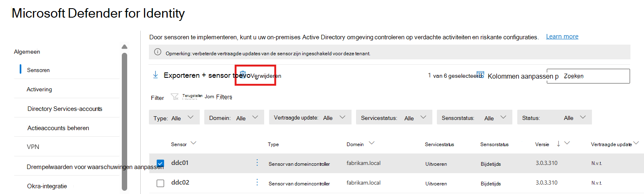Viewport: 644px width, 194px height.
Task: Click the ddc02 sensor name
Action: pos(180,182)
